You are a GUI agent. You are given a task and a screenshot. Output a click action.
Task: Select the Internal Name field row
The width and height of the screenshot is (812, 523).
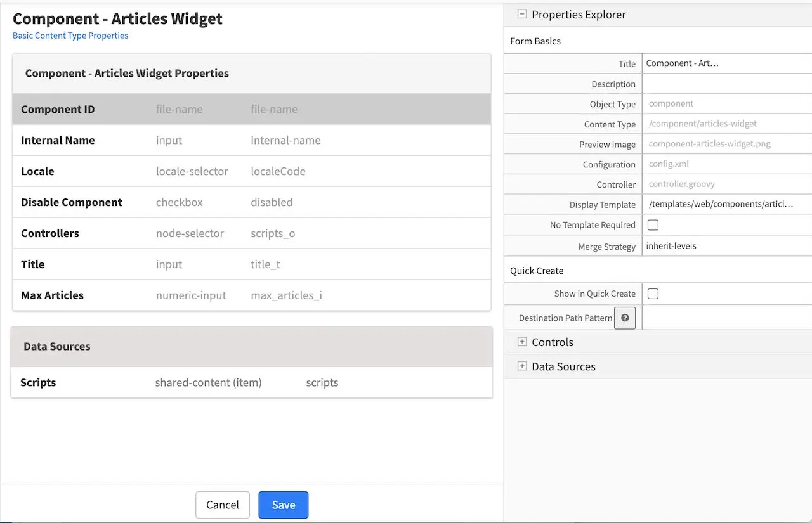(x=252, y=140)
